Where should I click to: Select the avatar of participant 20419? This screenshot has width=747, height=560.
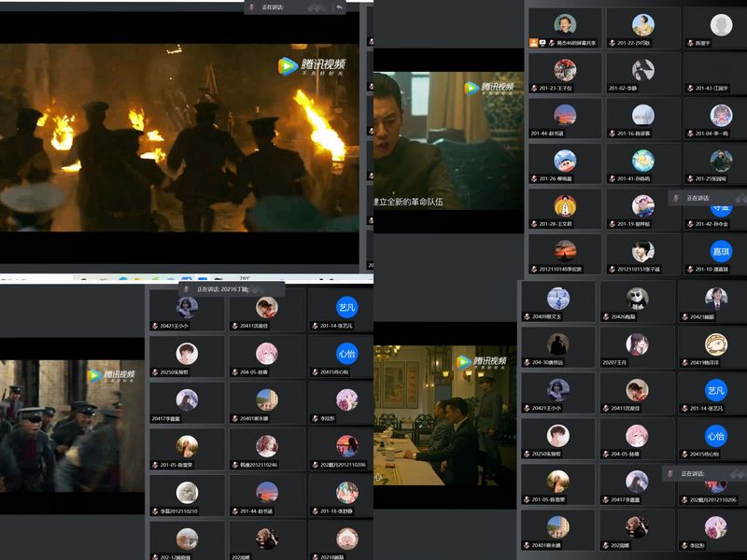(x=715, y=343)
